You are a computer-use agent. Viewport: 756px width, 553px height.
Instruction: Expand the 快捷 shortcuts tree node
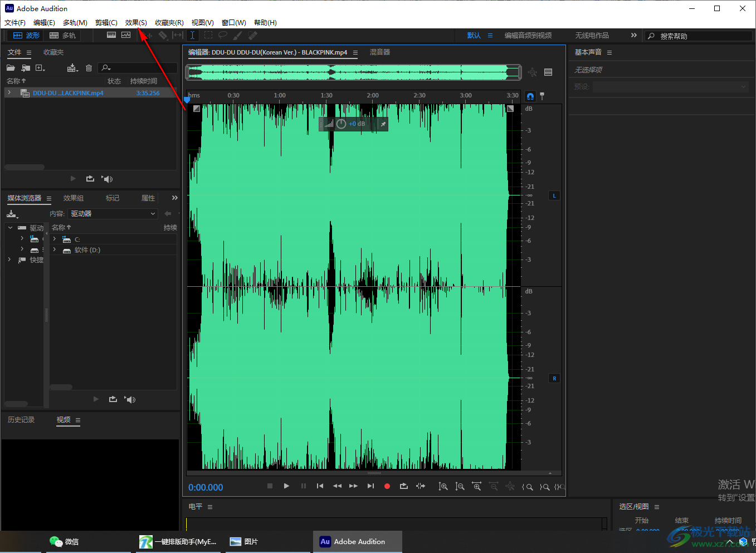pos(9,260)
